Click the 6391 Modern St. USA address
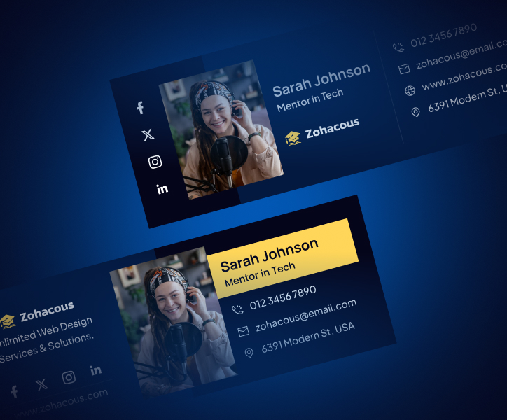The height and width of the screenshot is (420, 507). pyautogui.click(x=308, y=337)
